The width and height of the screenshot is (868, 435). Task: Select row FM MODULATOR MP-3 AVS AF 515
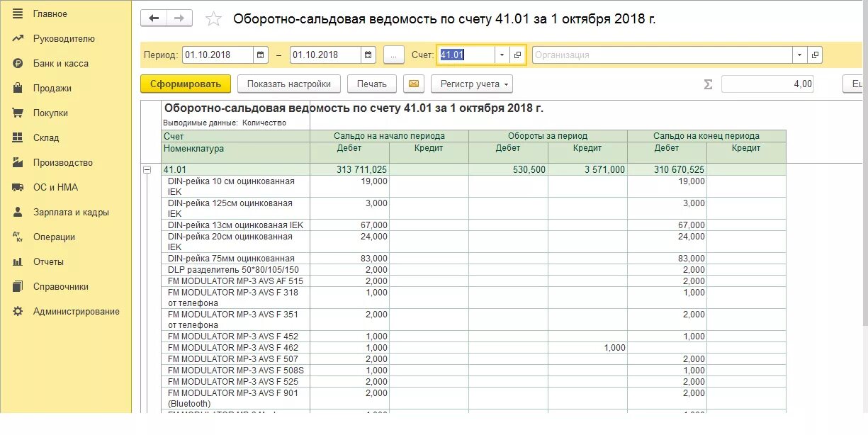pyautogui.click(x=474, y=281)
